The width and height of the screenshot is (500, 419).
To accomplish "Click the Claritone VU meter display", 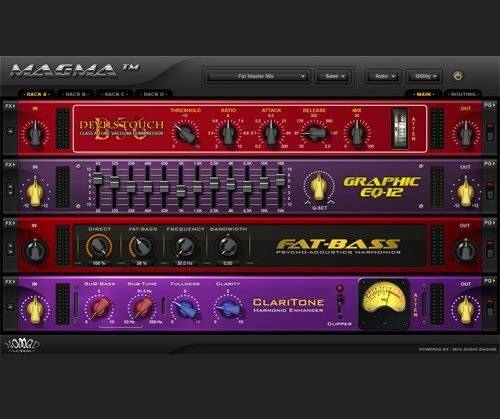I will [x=384, y=303].
